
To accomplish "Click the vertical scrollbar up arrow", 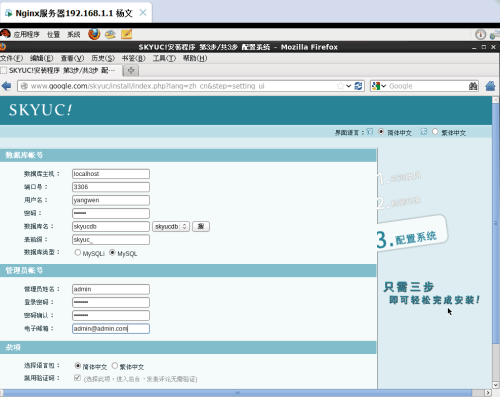I will coord(496,99).
